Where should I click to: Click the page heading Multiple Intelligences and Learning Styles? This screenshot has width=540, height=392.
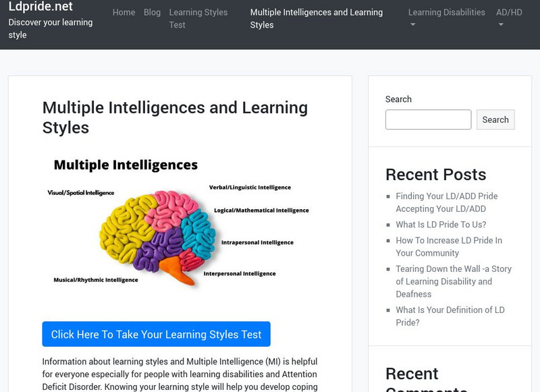[x=175, y=117]
